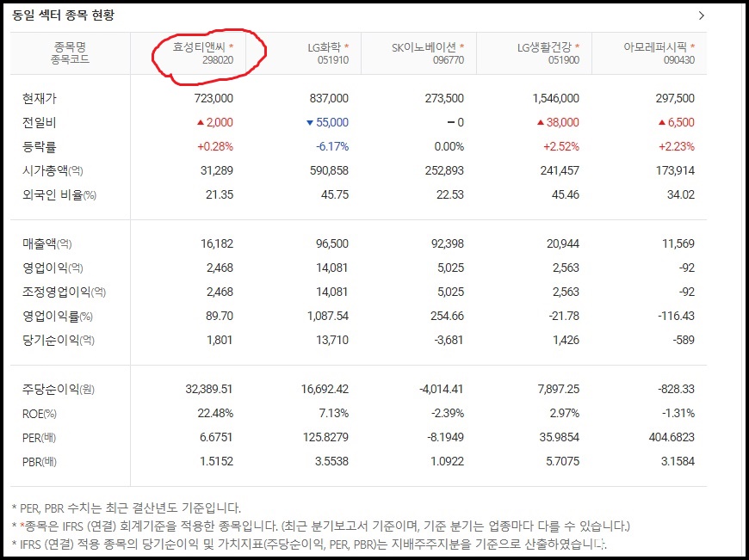
Task: Click 효성티앤씨 current price 723,000
Action: (x=214, y=98)
